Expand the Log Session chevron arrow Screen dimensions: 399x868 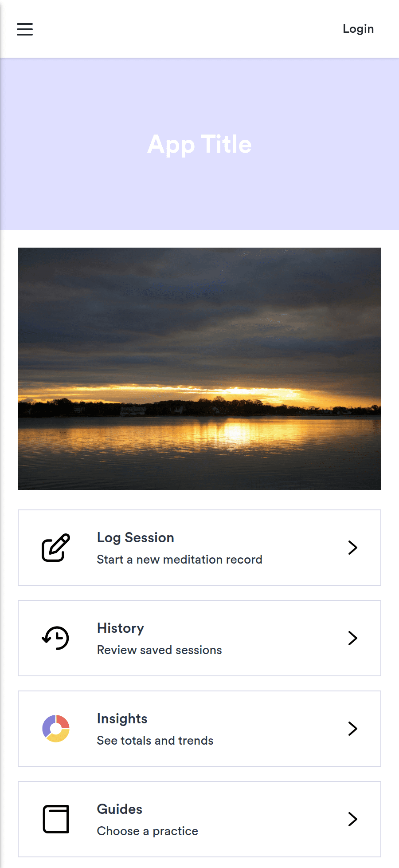353,548
